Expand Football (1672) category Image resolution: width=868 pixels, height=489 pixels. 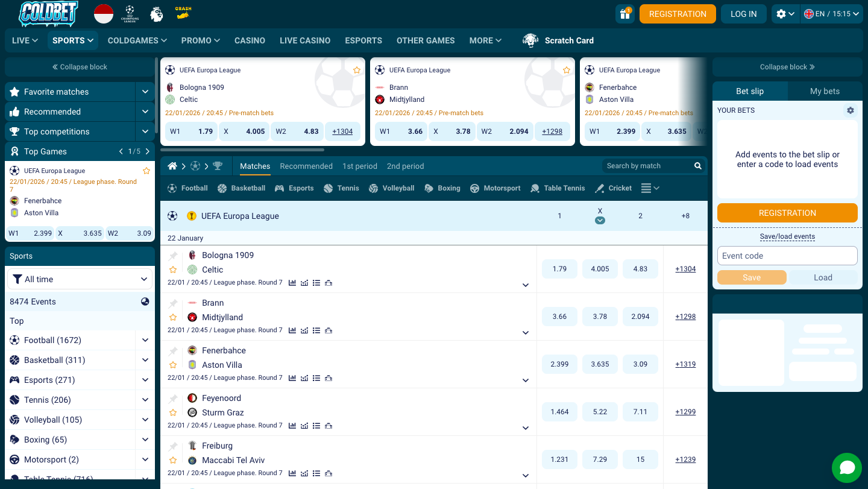[x=145, y=340]
